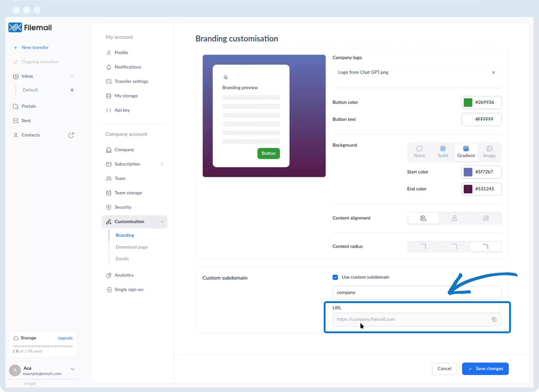
Task: Click the Upgrade storage link
Action: [x=65, y=338]
